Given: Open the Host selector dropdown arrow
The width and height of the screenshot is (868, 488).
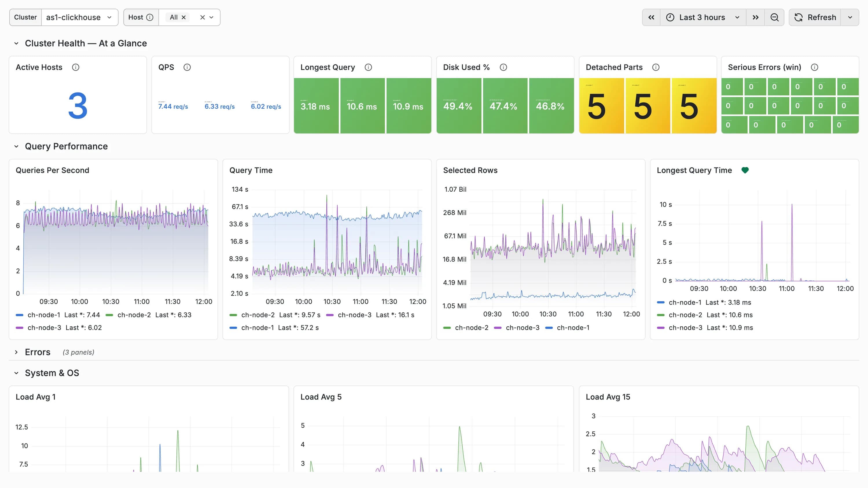Looking at the screenshot, I should [x=212, y=17].
